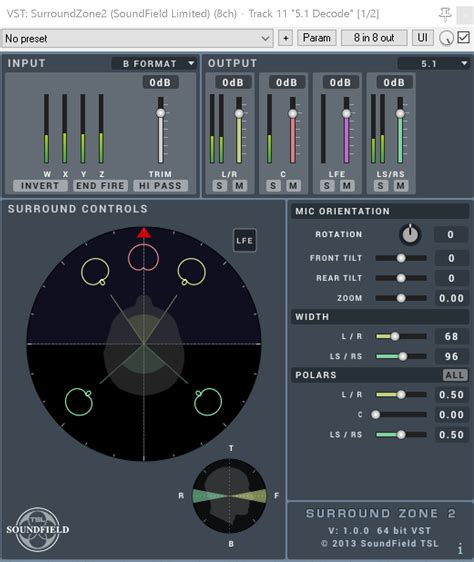The height and width of the screenshot is (562, 474).
Task: Select the rear right green polar pattern
Action: point(208,401)
